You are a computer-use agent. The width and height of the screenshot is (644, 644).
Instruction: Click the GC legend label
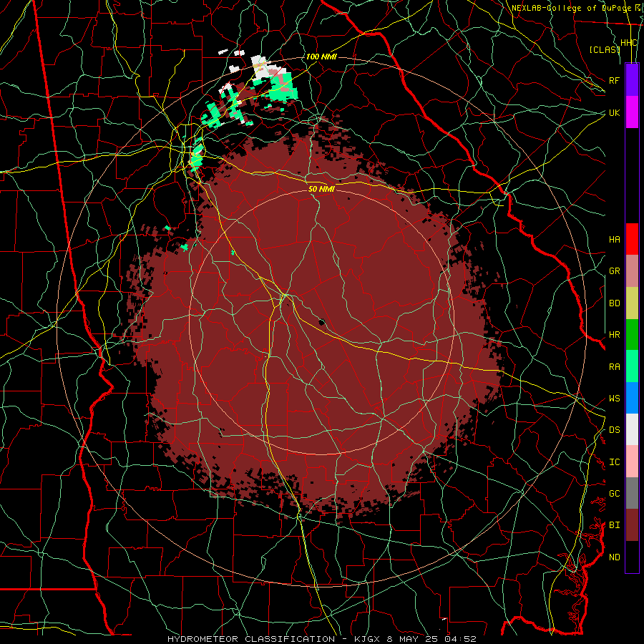coord(614,494)
